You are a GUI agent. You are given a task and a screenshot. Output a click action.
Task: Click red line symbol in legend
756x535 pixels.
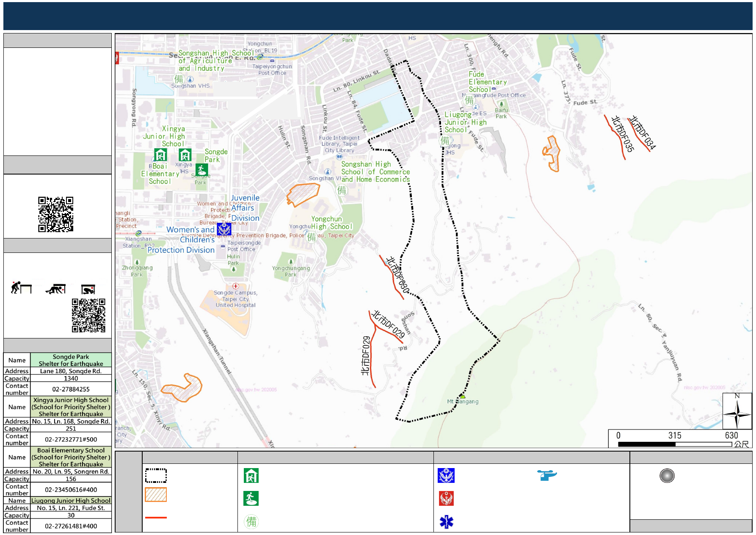156,517
